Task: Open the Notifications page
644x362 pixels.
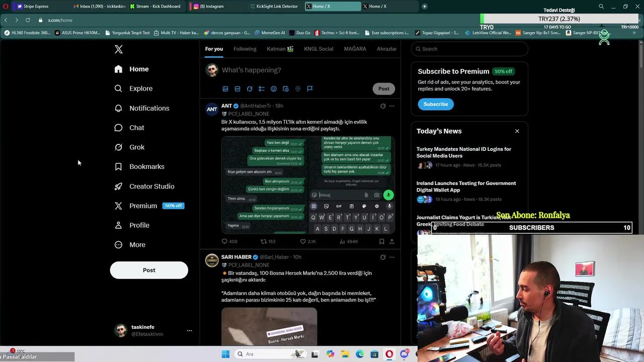Action: [142, 108]
